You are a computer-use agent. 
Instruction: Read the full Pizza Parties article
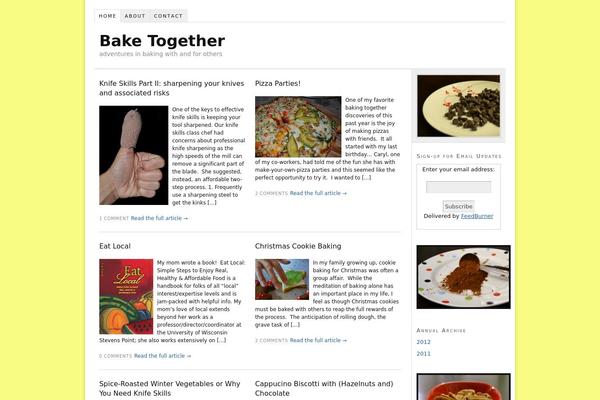tap(318, 193)
